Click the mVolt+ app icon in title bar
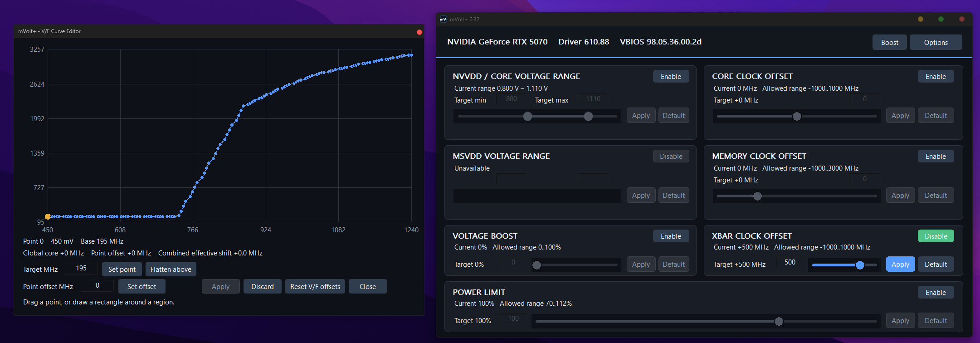The image size is (980, 343). point(444,19)
